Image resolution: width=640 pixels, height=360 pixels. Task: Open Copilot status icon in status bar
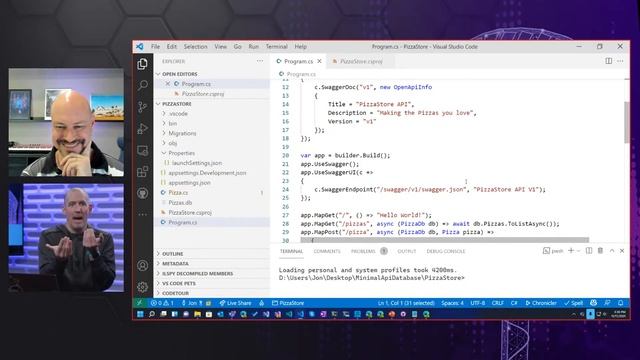pyautogui.click(x=593, y=303)
